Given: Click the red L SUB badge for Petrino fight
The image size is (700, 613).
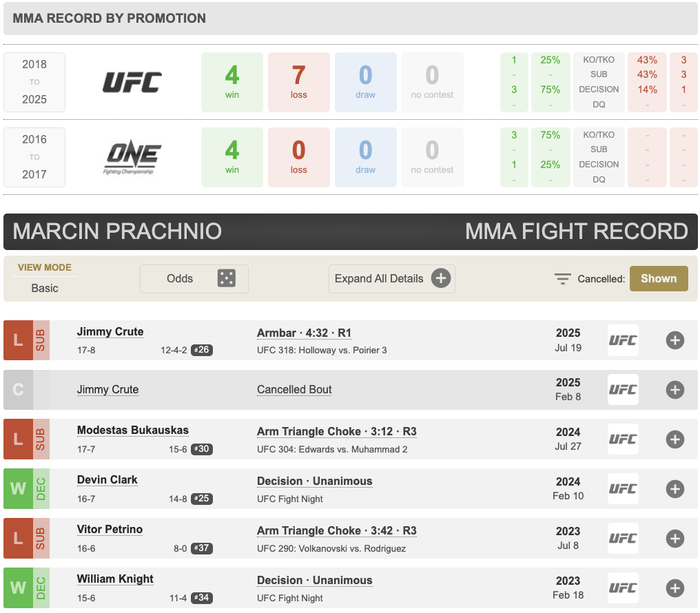Looking at the screenshot, I should (26, 539).
